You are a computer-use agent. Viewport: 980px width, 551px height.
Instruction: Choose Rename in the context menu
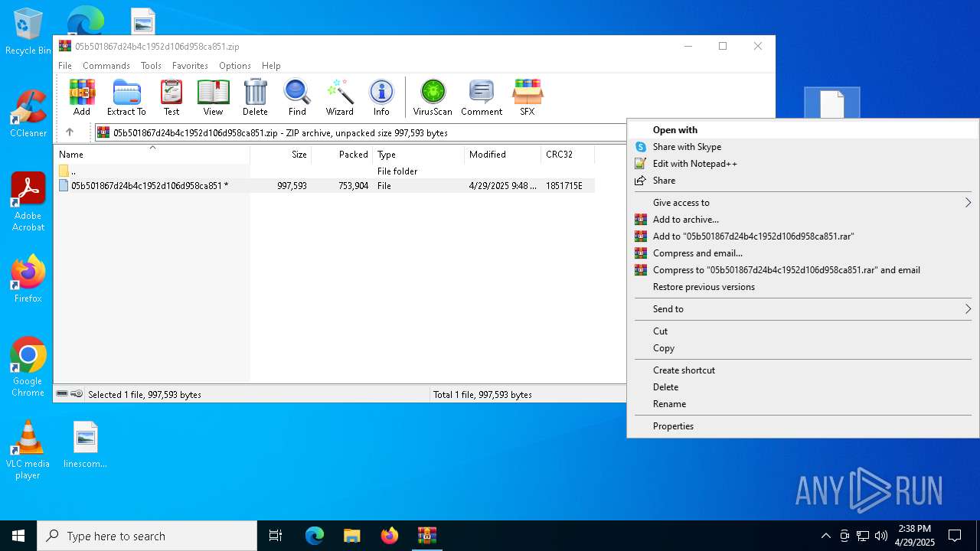(804, 404)
